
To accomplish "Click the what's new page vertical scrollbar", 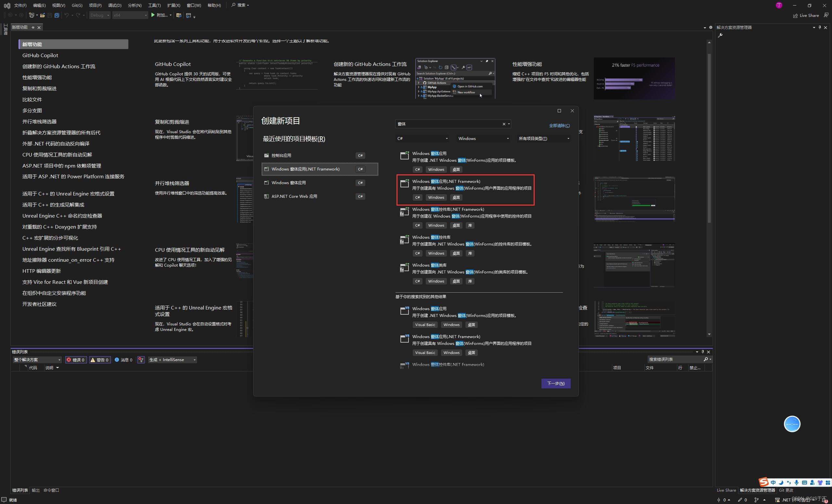I will [x=709, y=138].
